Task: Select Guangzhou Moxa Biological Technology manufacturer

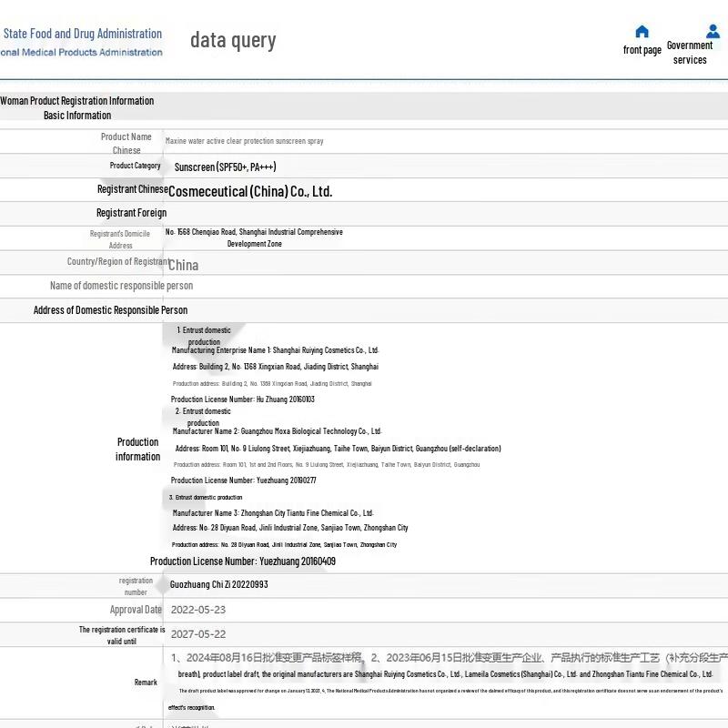Action: click(x=277, y=431)
